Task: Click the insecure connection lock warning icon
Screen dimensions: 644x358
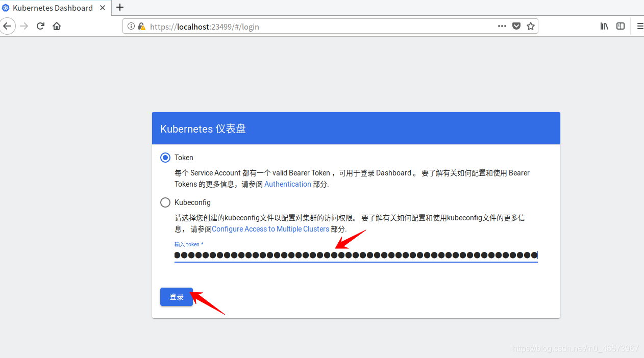Action: pos(141,26)
